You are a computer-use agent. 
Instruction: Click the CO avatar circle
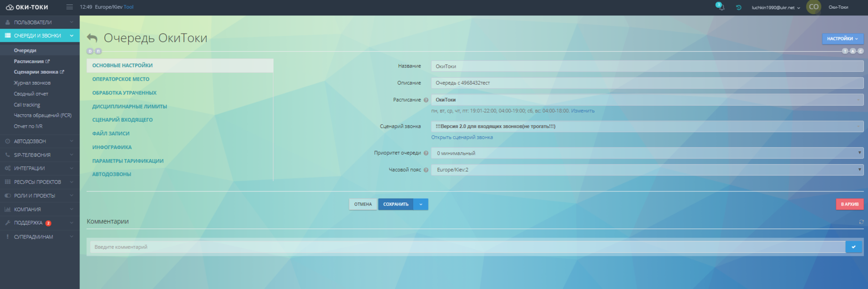814,7
